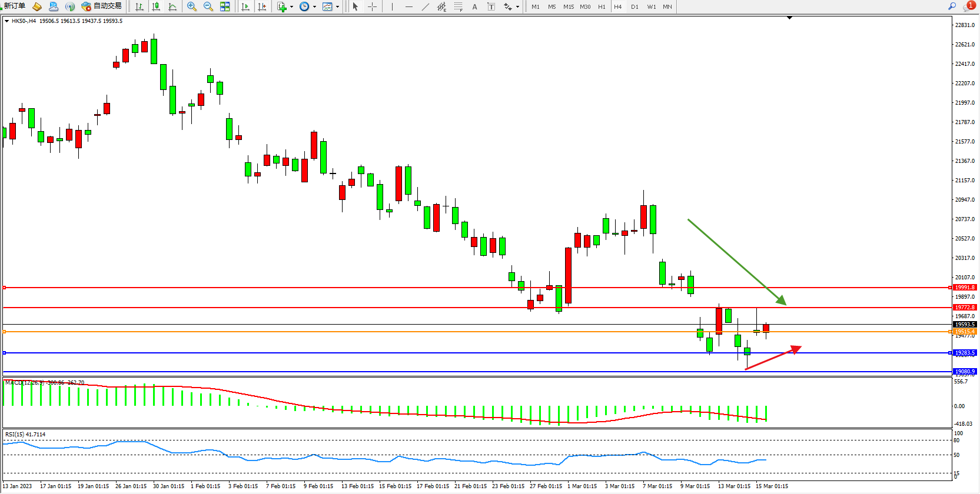Switch chart to candlestick mode

[x=156, y=6]
